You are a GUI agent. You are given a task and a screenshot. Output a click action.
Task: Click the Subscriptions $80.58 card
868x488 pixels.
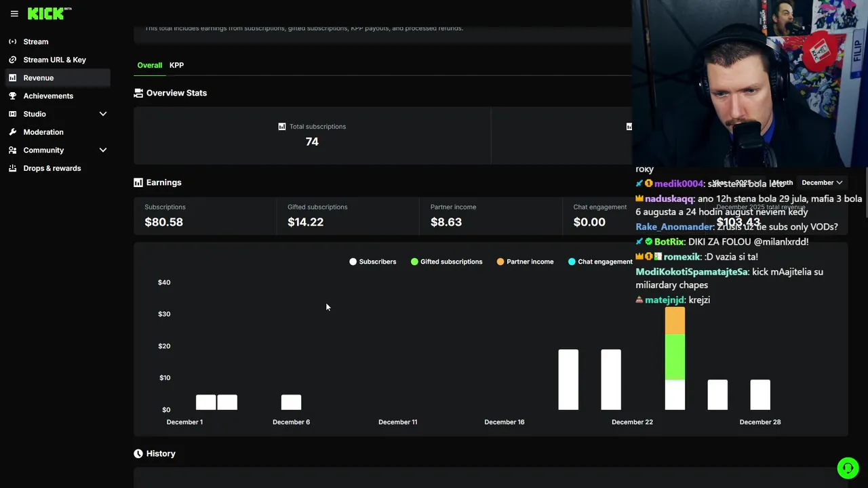(205, 216)
